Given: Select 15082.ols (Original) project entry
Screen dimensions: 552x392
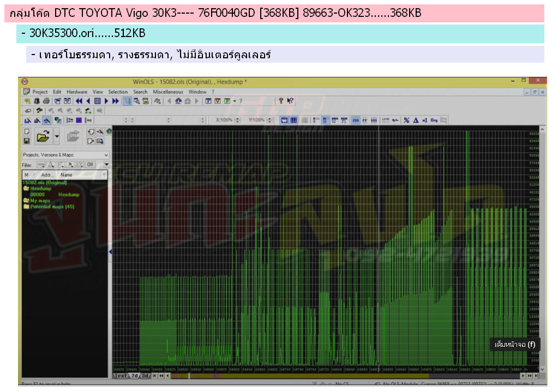Looking at the screenshot, I should (45, 183).
